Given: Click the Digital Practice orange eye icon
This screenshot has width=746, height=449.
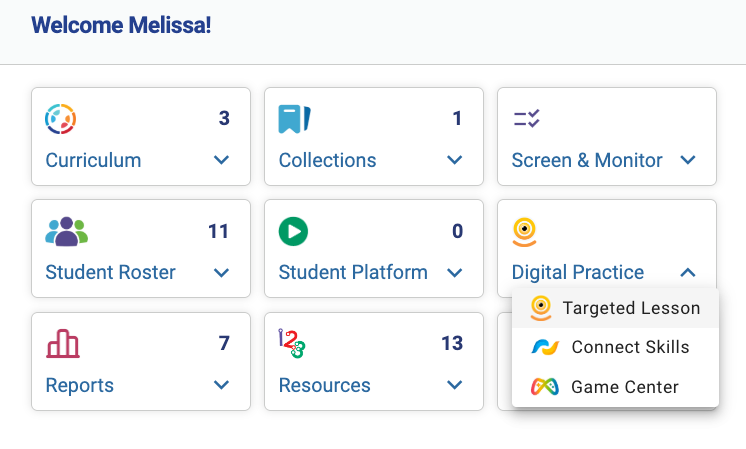Looking at the screenshot, I should click(x=524, y=232).
